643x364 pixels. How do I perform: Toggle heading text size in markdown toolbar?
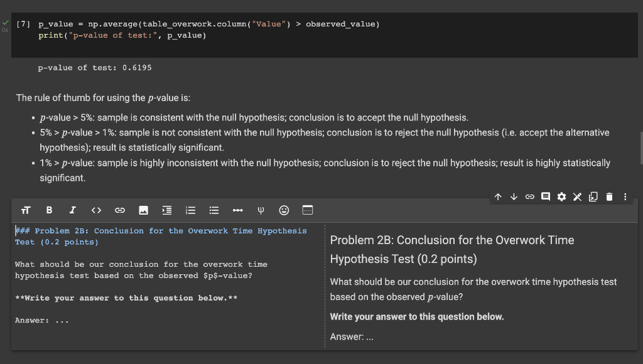25,210
